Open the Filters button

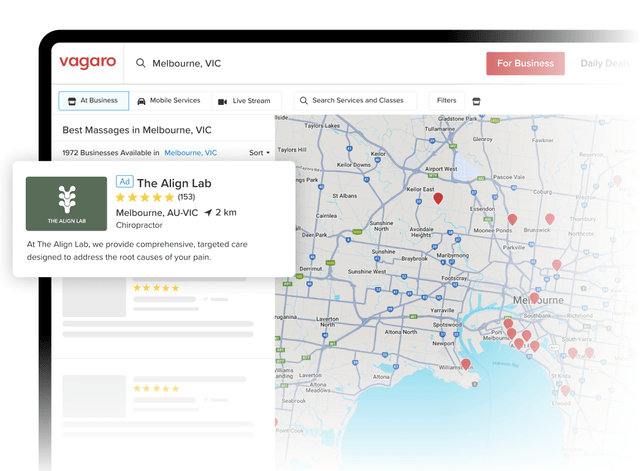[447, 100]
